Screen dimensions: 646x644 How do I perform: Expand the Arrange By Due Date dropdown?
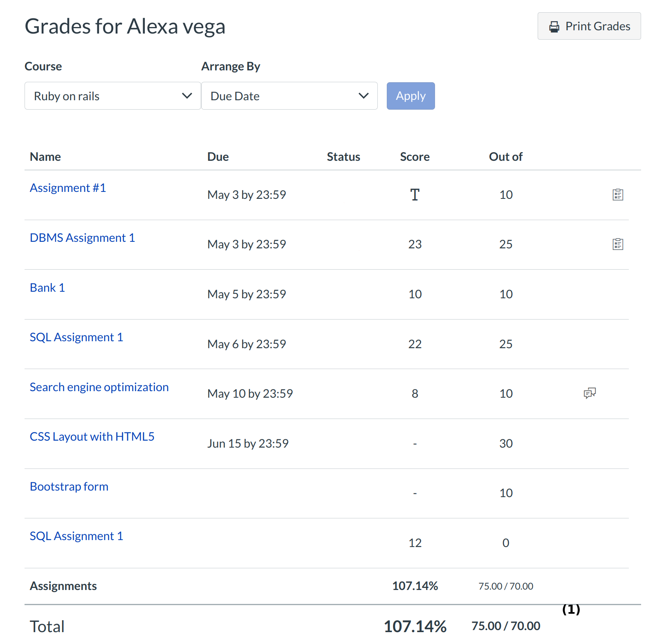(x=289, y=96)
